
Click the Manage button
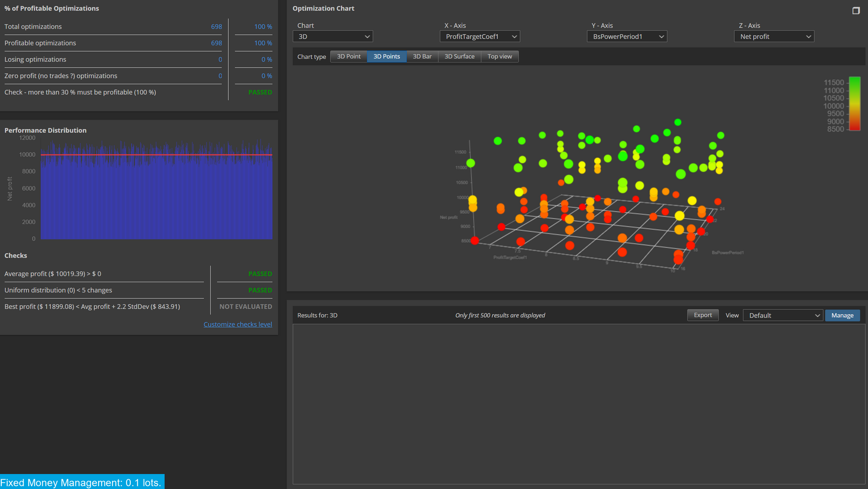pos(842,315)
